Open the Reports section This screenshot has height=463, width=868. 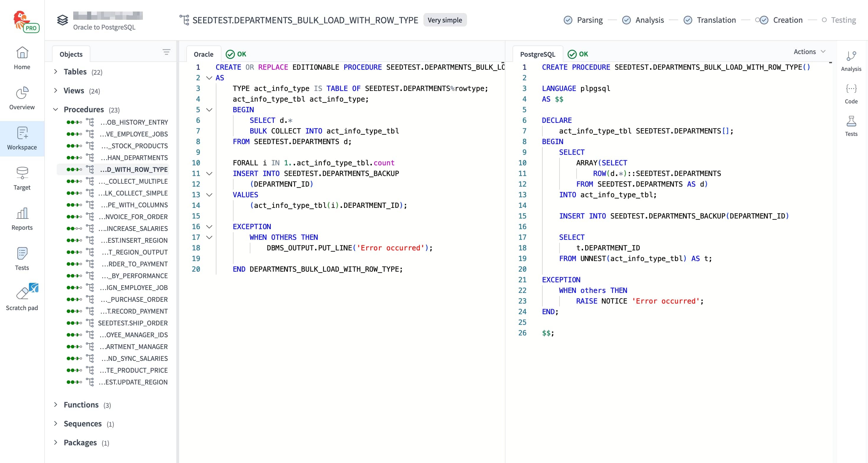coord(22,219)
